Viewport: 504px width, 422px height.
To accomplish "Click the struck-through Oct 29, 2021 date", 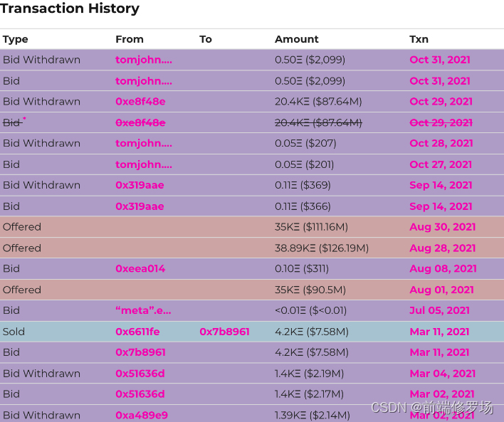I will pos(441,122).
